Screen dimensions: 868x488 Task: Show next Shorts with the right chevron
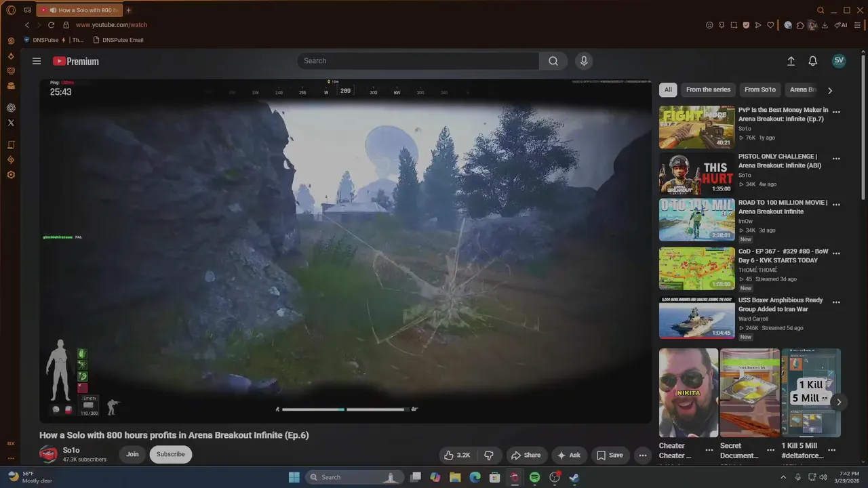point(839,402)
